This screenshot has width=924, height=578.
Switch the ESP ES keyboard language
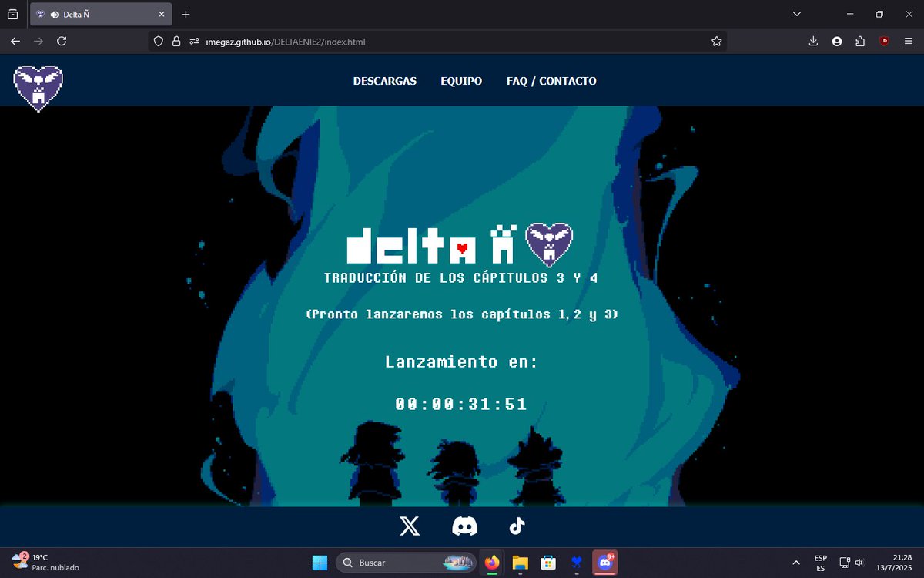coord(821,563)
